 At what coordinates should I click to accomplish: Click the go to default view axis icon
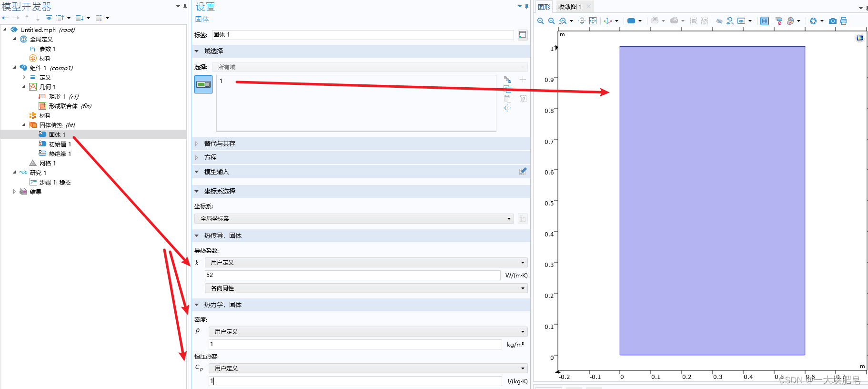[x=607, y=21]
